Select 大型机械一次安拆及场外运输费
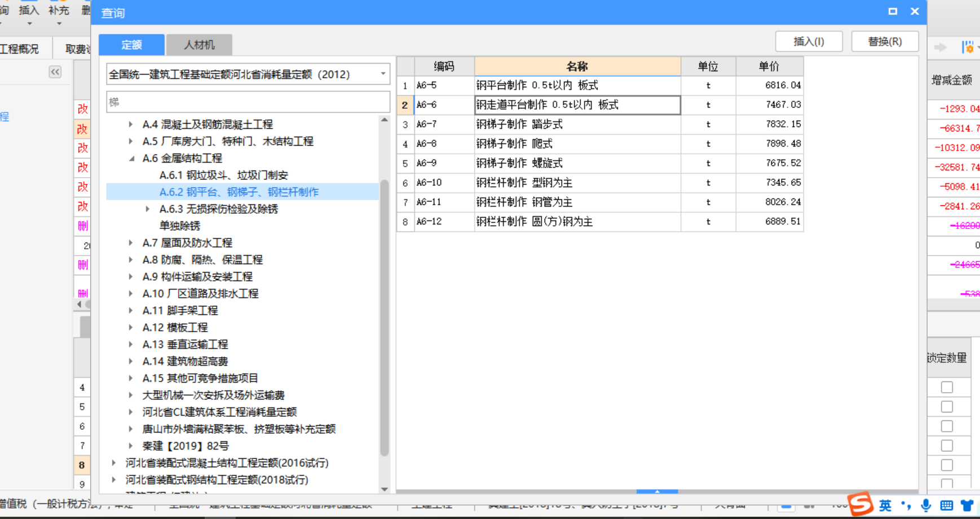 (x=213, y=395)
